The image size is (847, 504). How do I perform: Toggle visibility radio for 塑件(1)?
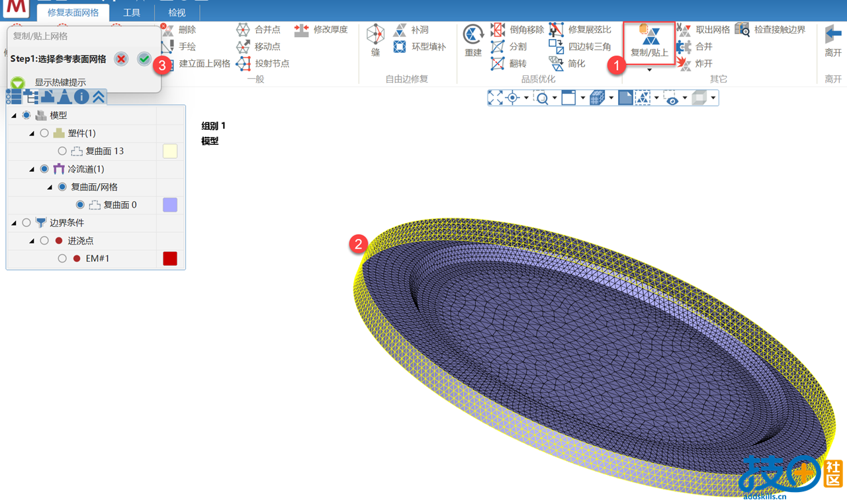tap(44, 133)
